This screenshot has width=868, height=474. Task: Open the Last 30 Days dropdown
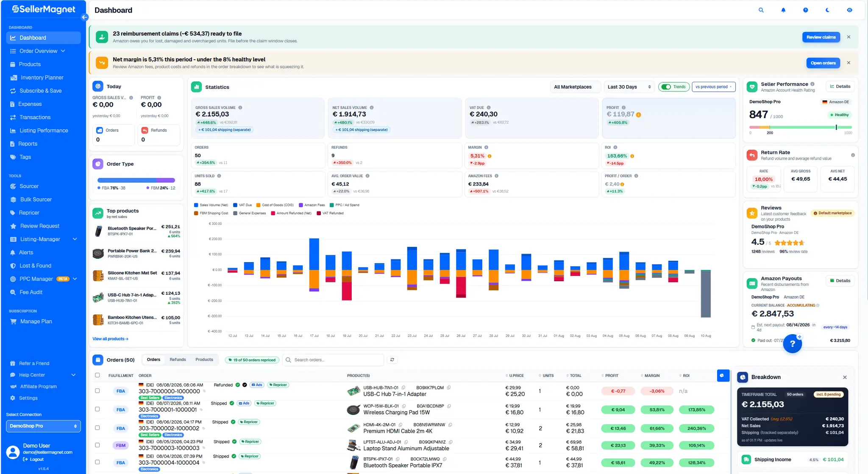pyautogui.click(x=629, y=87)
